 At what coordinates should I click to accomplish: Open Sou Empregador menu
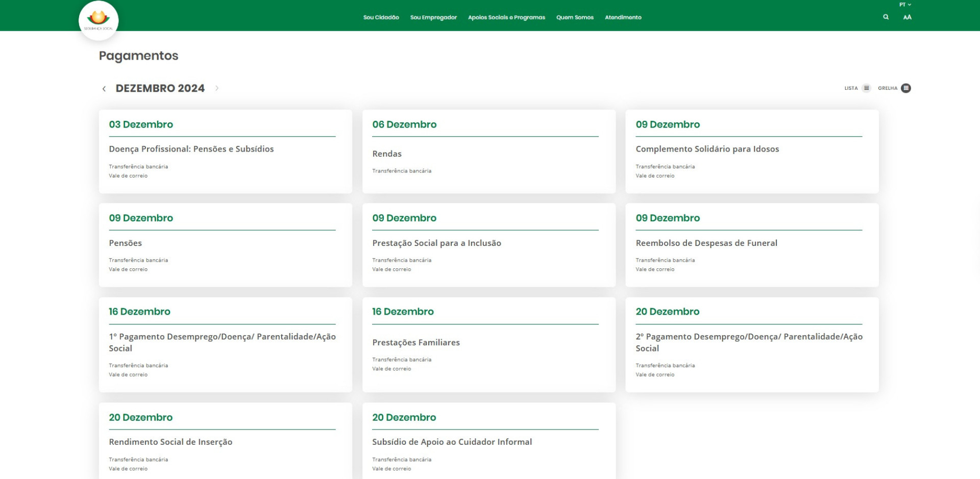(x=433, y=17)
